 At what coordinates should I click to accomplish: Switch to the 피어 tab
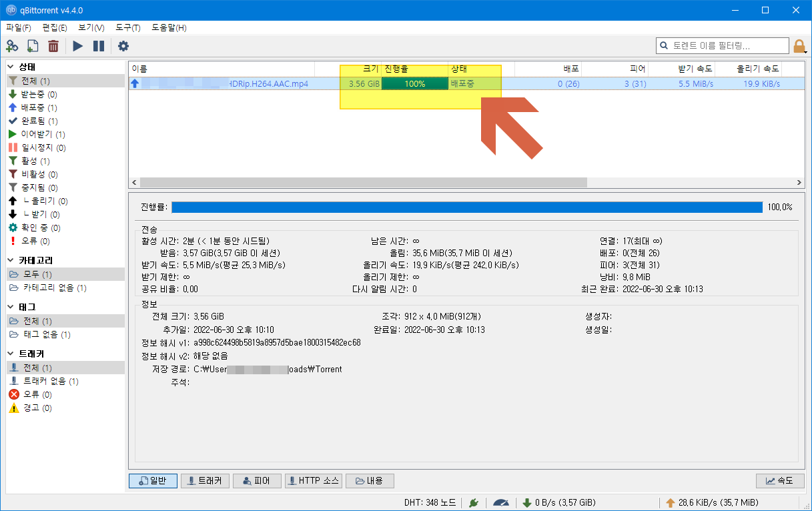click(258, 481)
